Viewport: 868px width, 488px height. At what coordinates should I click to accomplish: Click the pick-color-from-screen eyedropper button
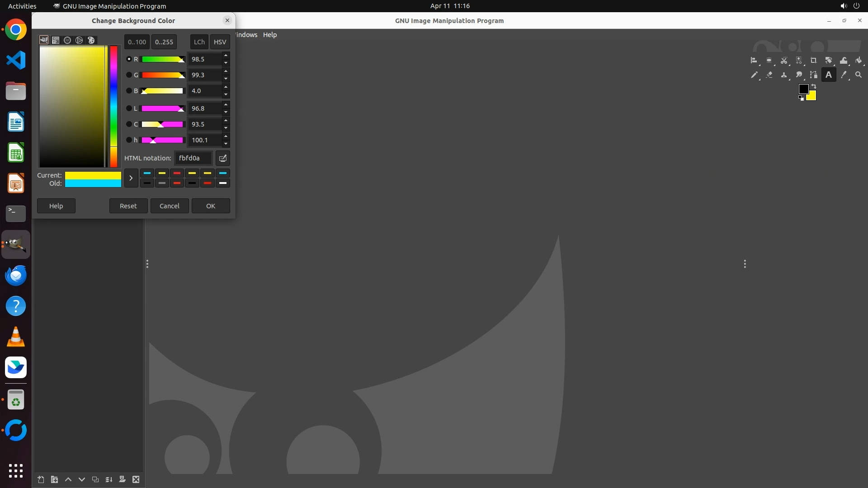[x=223, y=158]
